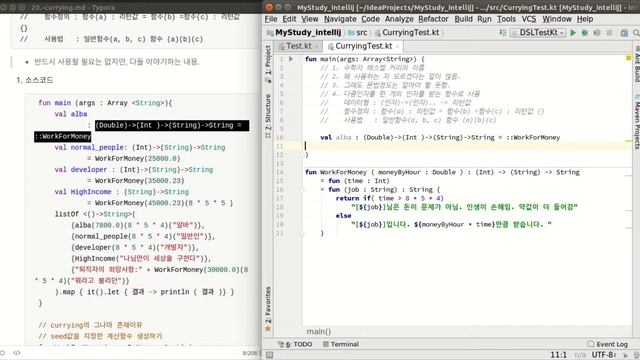This screenshot has width=640, height=360.
Task: Open the Window menu
Action: [557, 19]
